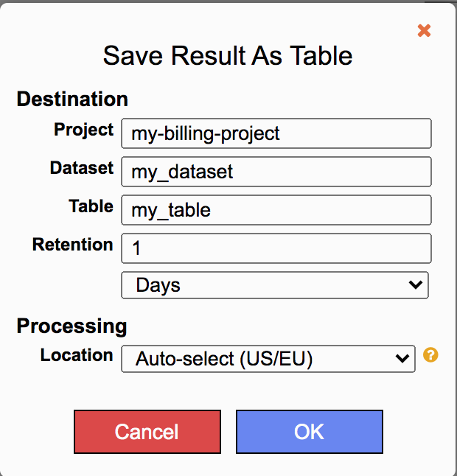This screenshot has width=457, height=476.
Task: Close the dialog with the orange X
Action: [x=424, y=31]
